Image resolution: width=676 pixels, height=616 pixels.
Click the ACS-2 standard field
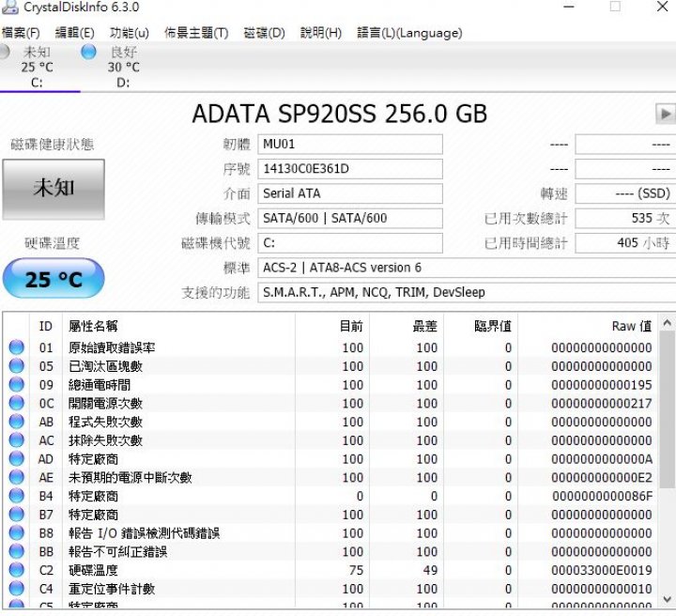pos(467,268)
